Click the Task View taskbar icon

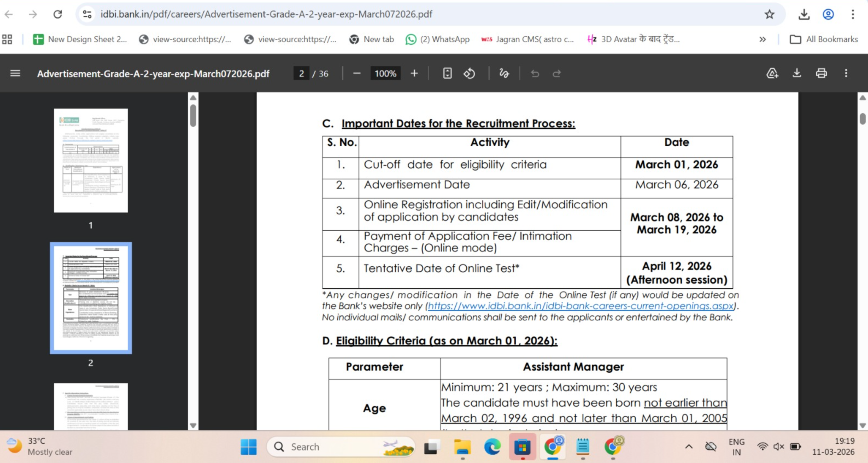(x=432, y=447)
